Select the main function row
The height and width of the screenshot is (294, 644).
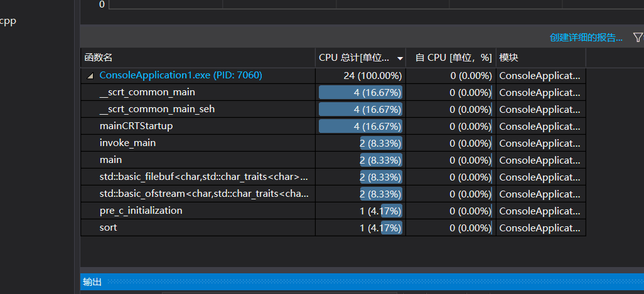click(110, 160)
